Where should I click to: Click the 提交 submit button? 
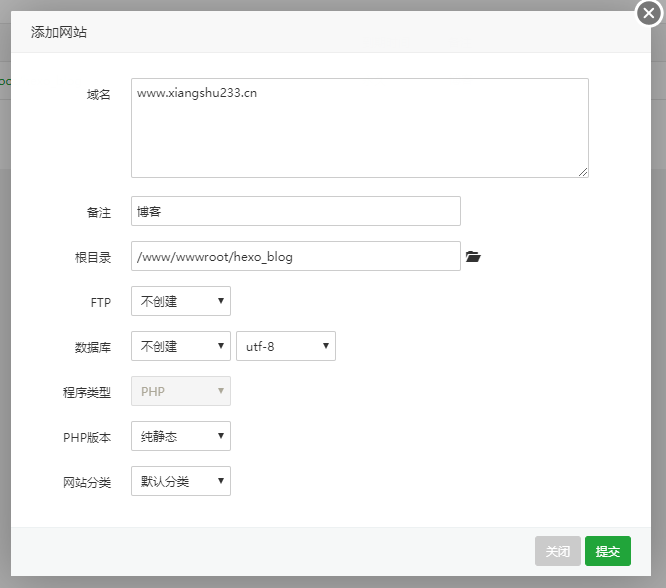(x=608, y=551)
